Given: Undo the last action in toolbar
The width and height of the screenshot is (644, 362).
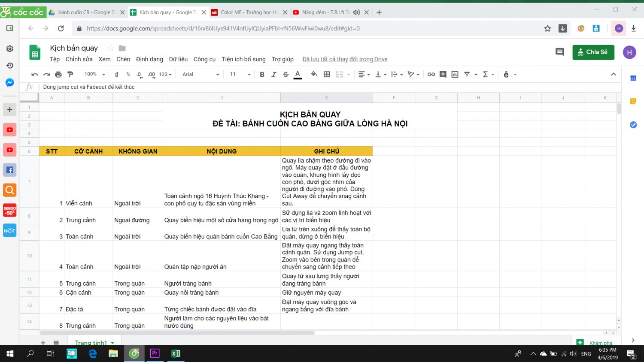Looking at the screenshot, I should tap(35, 75).
